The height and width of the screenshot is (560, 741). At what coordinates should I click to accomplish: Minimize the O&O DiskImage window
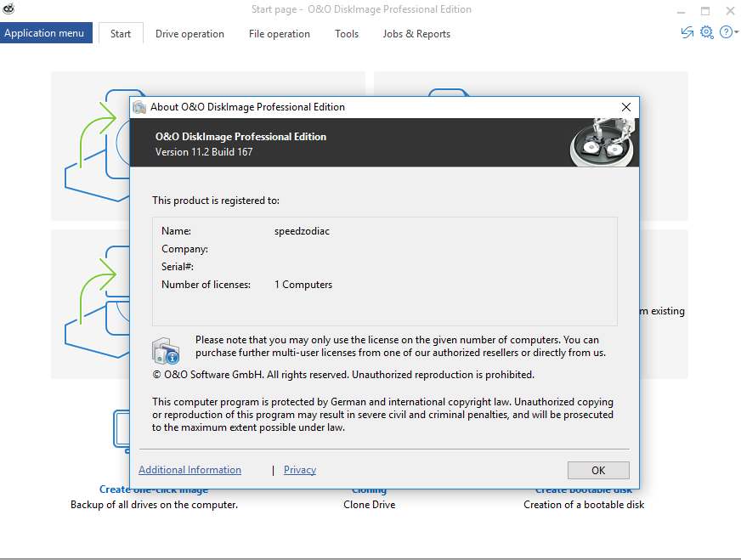(x=681, y=10)
